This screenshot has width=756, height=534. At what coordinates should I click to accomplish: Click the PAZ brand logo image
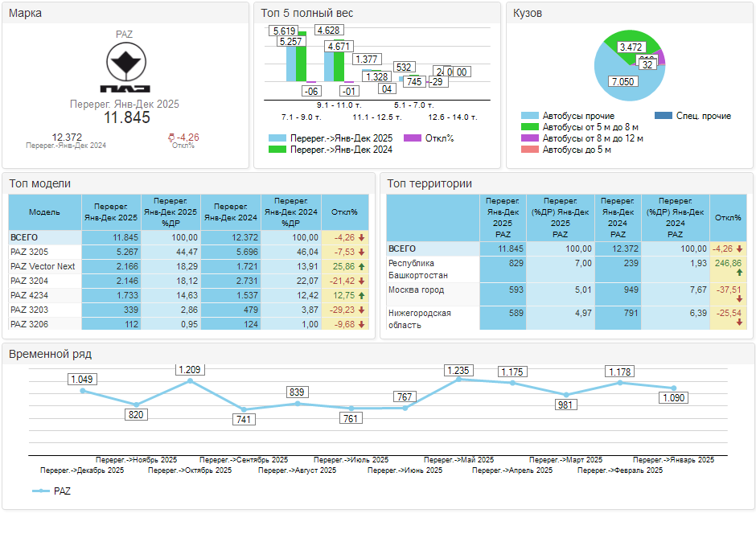pos(125,68)
